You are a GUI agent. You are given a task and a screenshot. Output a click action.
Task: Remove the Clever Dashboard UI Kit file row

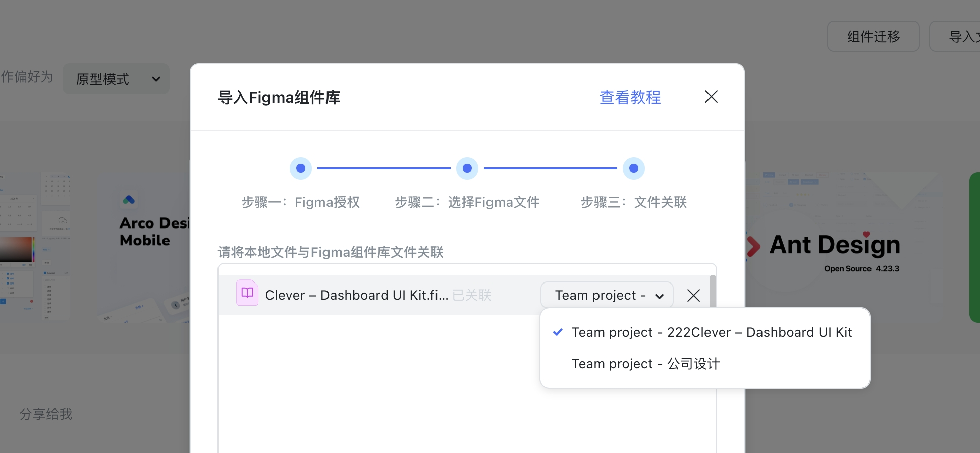[x=693, y=296]
